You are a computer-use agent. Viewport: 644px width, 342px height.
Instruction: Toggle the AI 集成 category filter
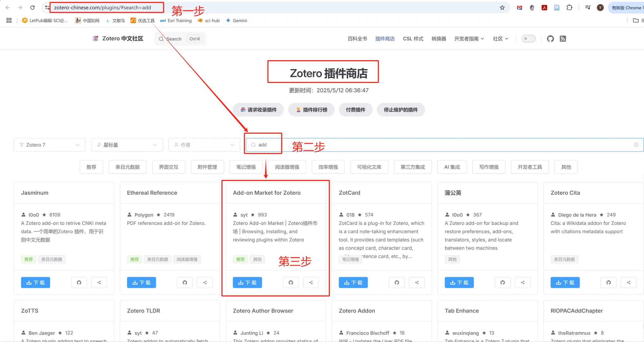tap(452, 167)
